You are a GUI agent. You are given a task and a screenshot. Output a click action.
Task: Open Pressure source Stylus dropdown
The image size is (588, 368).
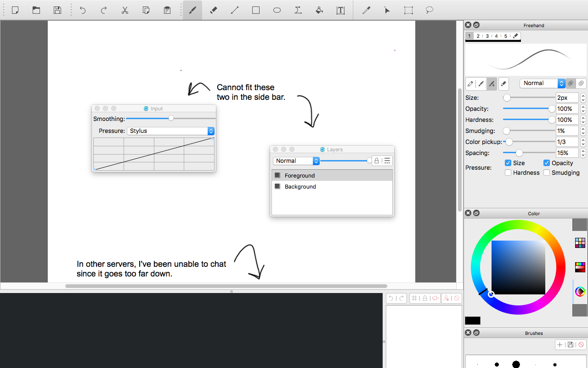170,131
